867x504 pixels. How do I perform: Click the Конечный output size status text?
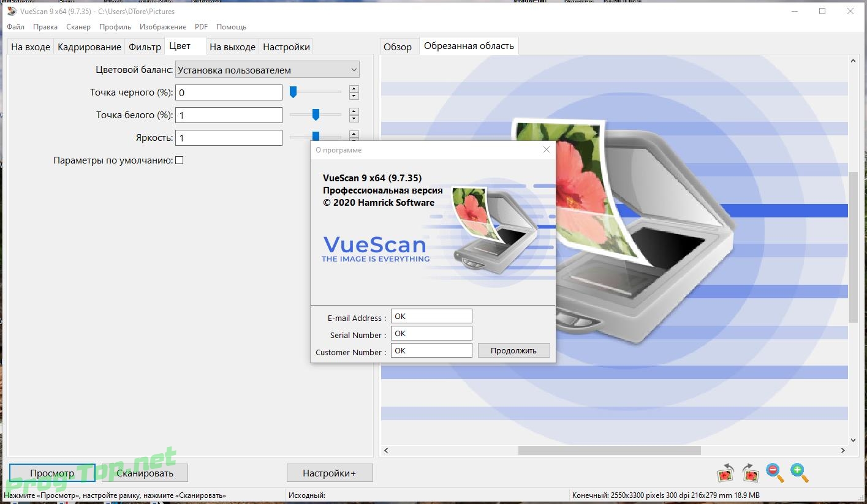[x=666, y=495]
